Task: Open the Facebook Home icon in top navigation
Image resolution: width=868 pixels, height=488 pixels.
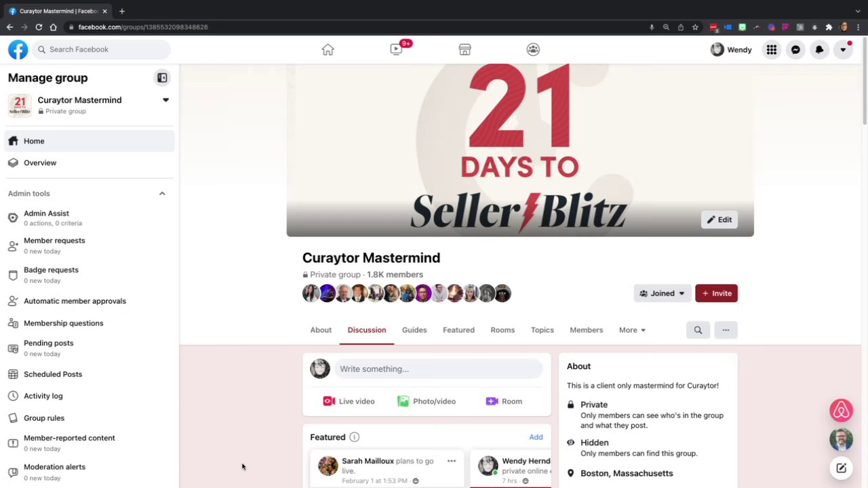Action: tap(328, 49)
